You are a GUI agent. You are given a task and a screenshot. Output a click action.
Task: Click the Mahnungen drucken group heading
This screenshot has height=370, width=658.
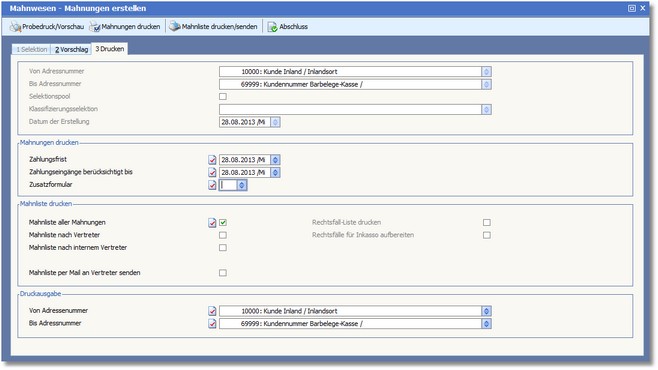pyautogui.click(x=49, y=143)
